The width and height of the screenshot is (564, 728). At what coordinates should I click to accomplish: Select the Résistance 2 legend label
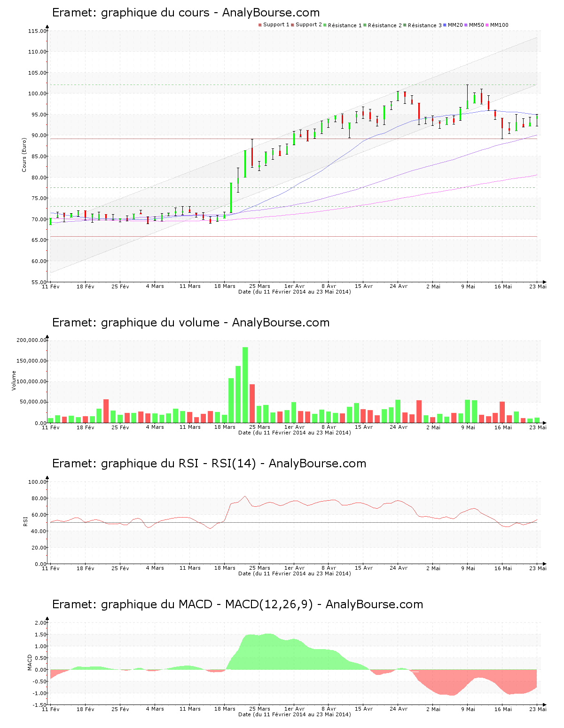pyautogui.click(x=385, y=25)
